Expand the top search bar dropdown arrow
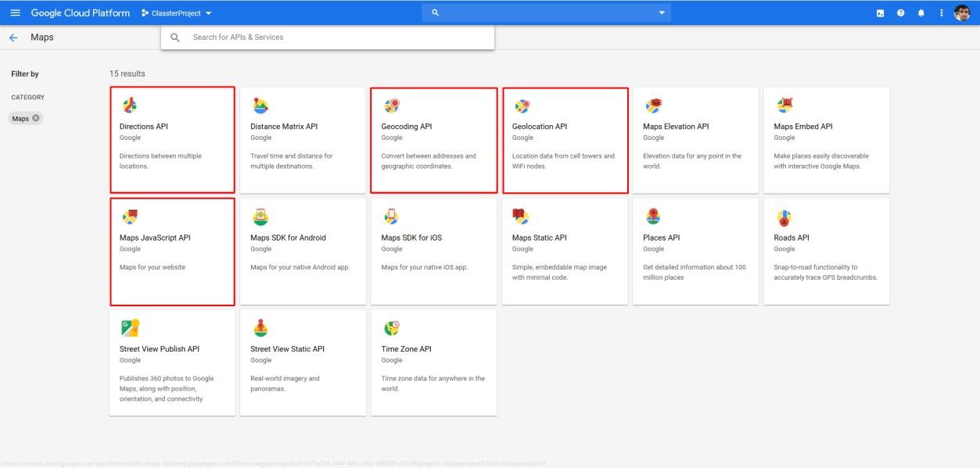 662,13
